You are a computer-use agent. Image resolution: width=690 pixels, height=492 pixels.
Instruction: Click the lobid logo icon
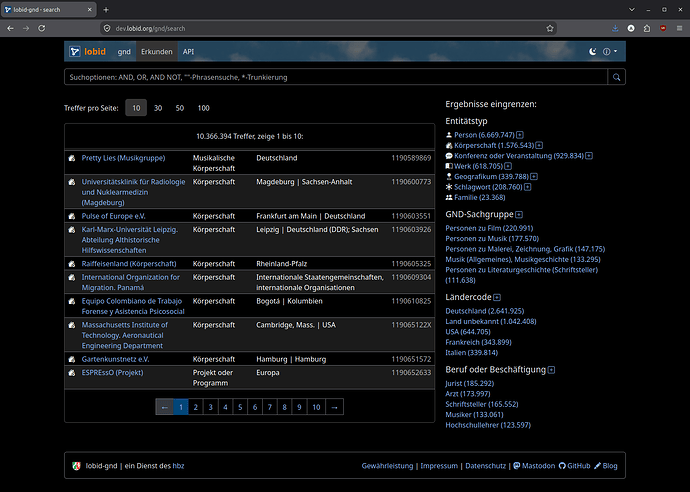tap(74, 51)
